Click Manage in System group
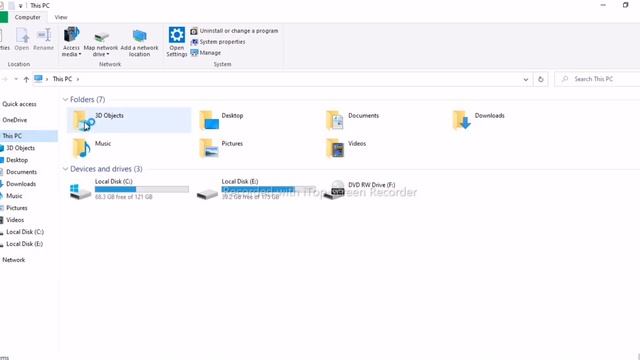 click(x=206, y=53)
